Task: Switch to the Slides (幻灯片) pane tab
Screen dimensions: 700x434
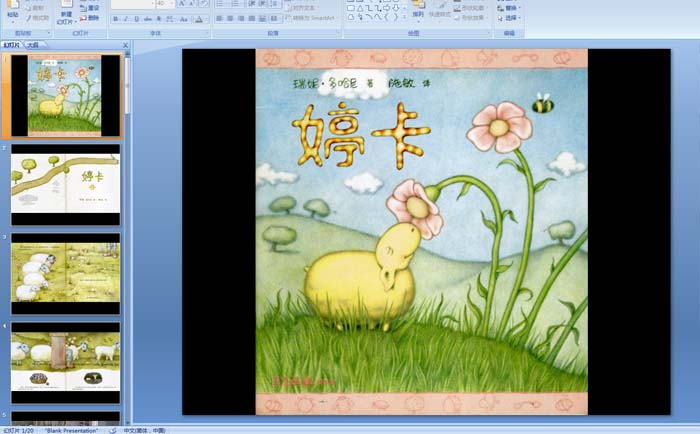Action: click(x=13, y=45)
